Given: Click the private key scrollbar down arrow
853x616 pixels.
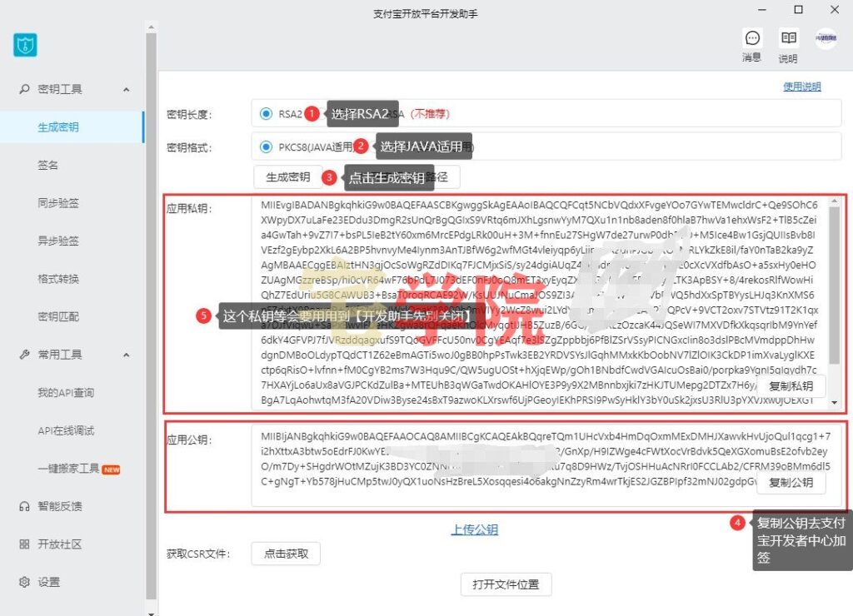Looking at the screenshot, I should (x=834, y=403).
